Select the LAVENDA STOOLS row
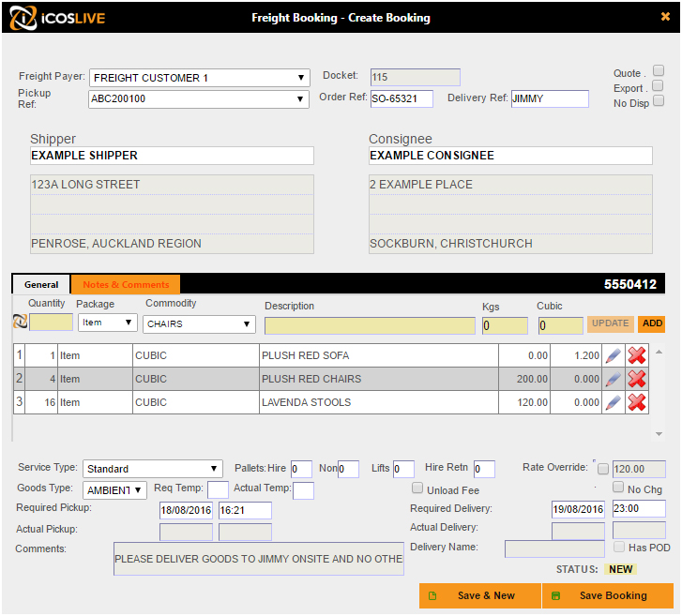 [x=330, y=402]
